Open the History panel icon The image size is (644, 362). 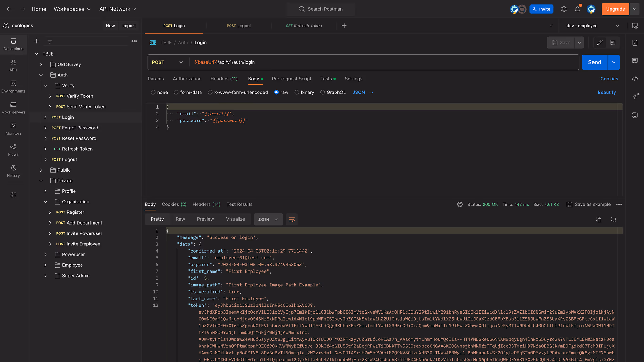[x=13, y=171]
